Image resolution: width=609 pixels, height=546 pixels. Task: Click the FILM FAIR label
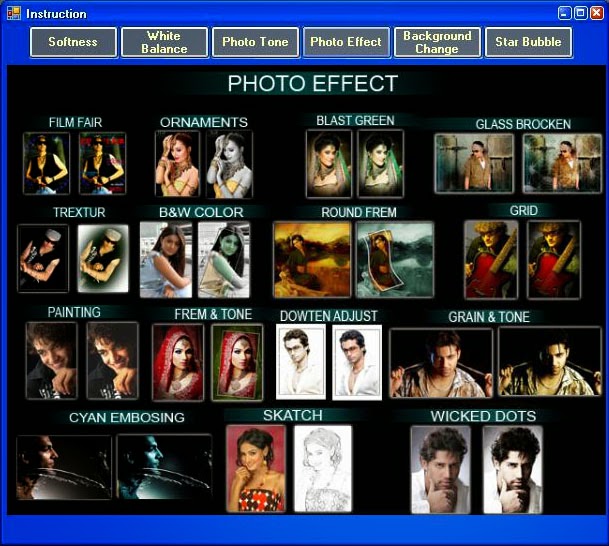(x=75, y=122)
